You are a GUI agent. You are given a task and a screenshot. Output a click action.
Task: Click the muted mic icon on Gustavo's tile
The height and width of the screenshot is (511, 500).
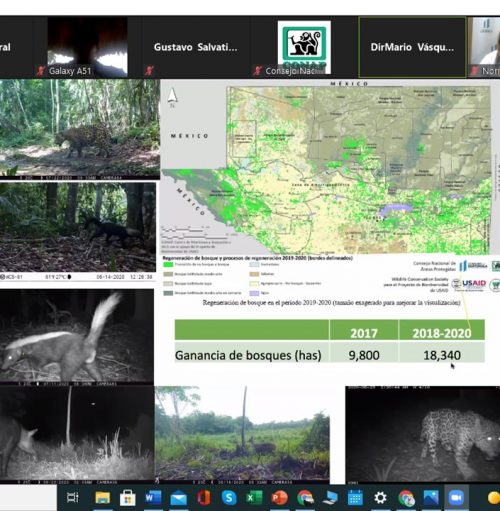click(149, 70)
